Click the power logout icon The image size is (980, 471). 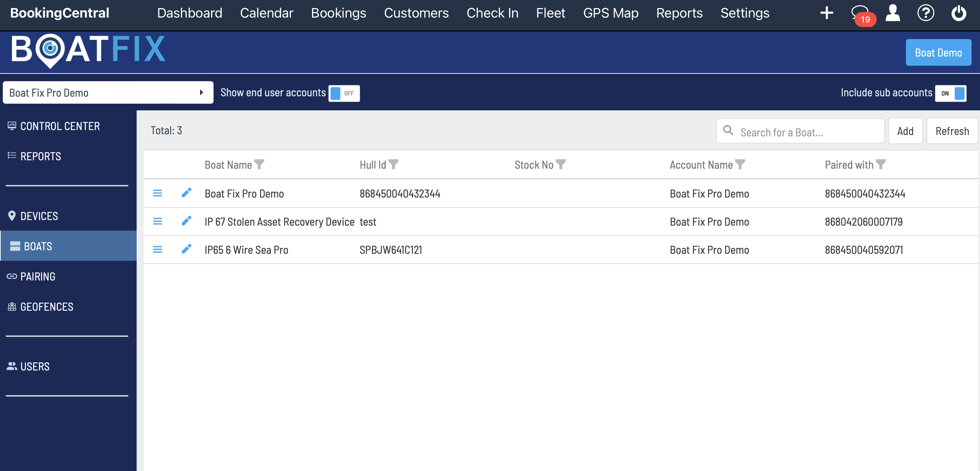(959, 13)
